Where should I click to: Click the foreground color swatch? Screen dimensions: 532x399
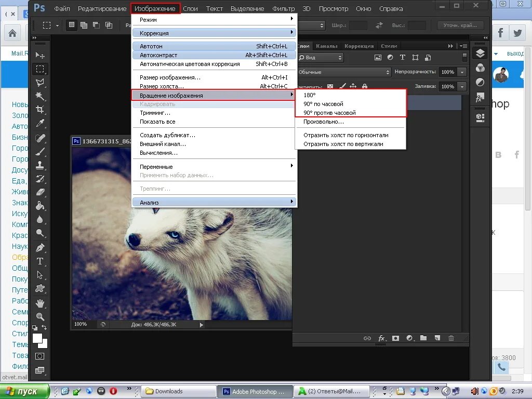coord(37,338)
